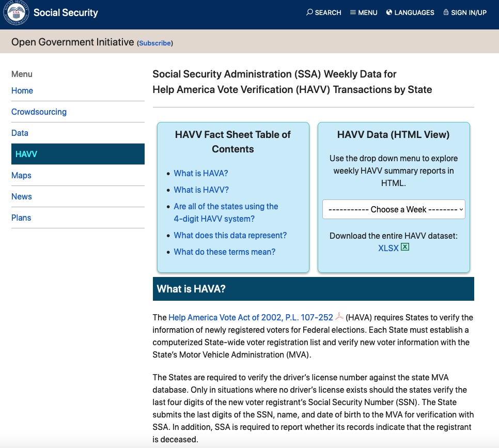499x448 pixels.
Task: Open Data in sidebar menu
Action: [x=20, y=133]
